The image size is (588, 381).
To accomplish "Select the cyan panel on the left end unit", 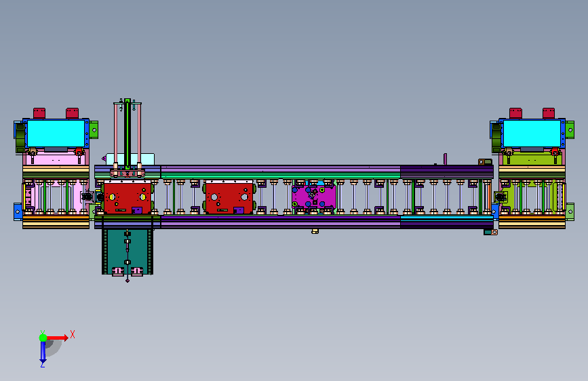I will click(x=56, y=134).
